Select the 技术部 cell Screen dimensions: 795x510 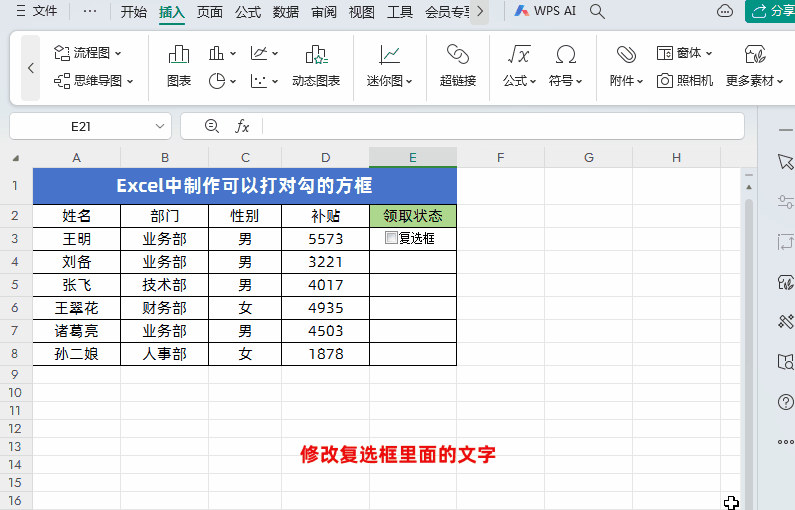(x=164, y=285)
